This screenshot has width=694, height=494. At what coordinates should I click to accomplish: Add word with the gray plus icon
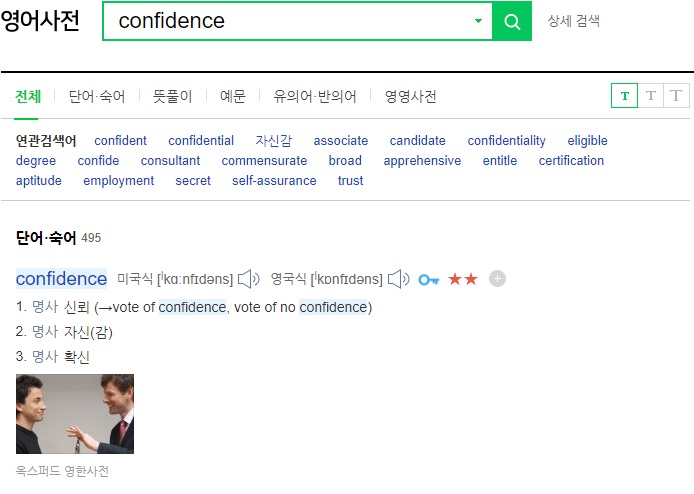(497, 278)
